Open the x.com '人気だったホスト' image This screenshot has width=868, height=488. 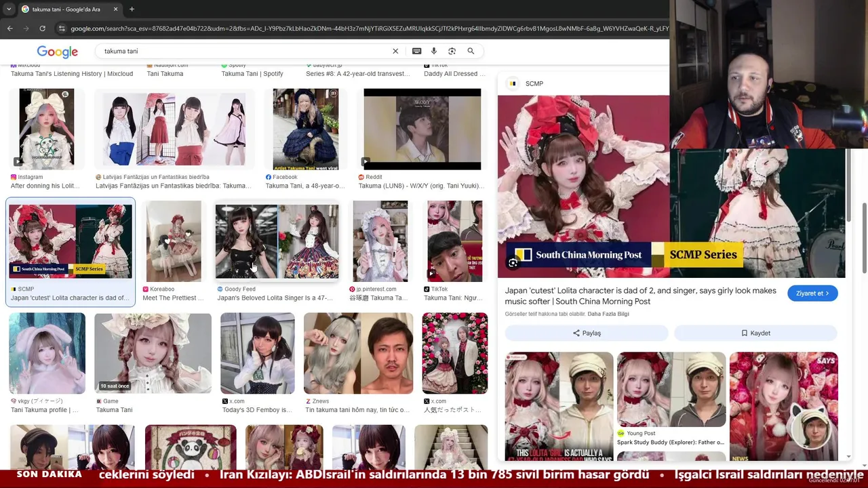point(454,353)
